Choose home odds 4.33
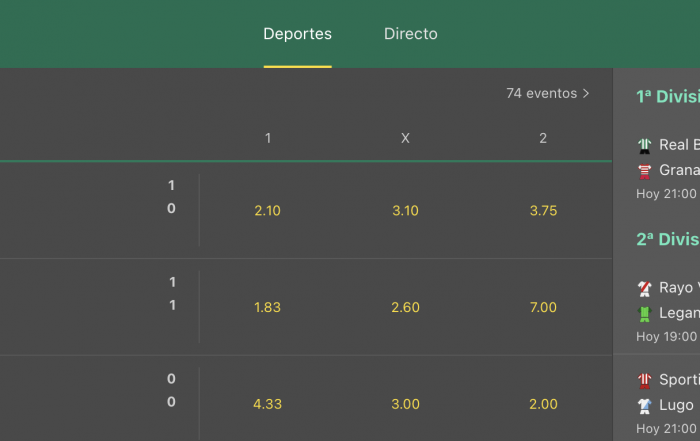Screen dimensions: 700x441 point(267,404)
